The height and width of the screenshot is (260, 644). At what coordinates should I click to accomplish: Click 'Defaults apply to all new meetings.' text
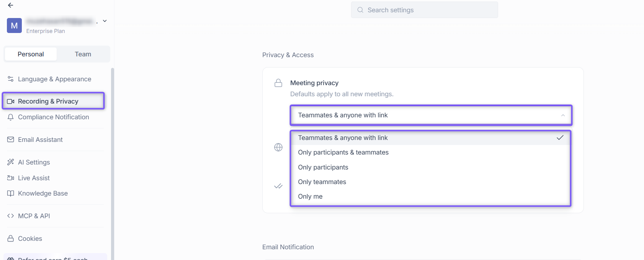coord(342,94)
